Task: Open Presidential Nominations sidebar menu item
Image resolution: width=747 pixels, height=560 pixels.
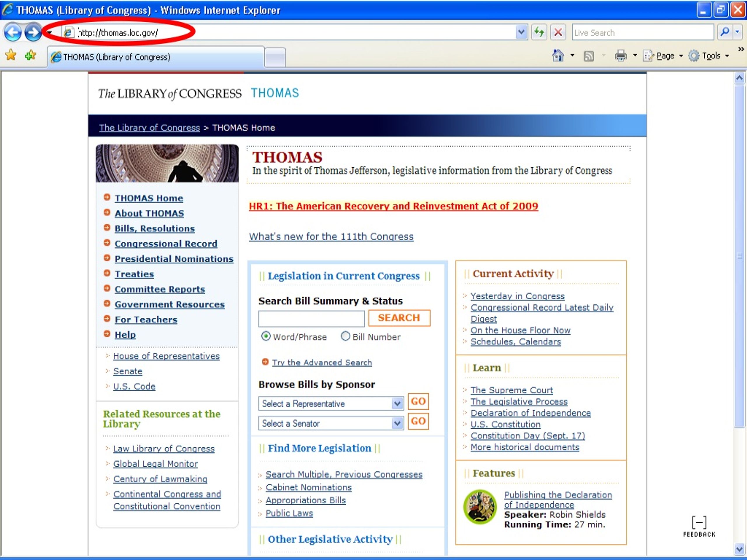Action: pos(174,259)
